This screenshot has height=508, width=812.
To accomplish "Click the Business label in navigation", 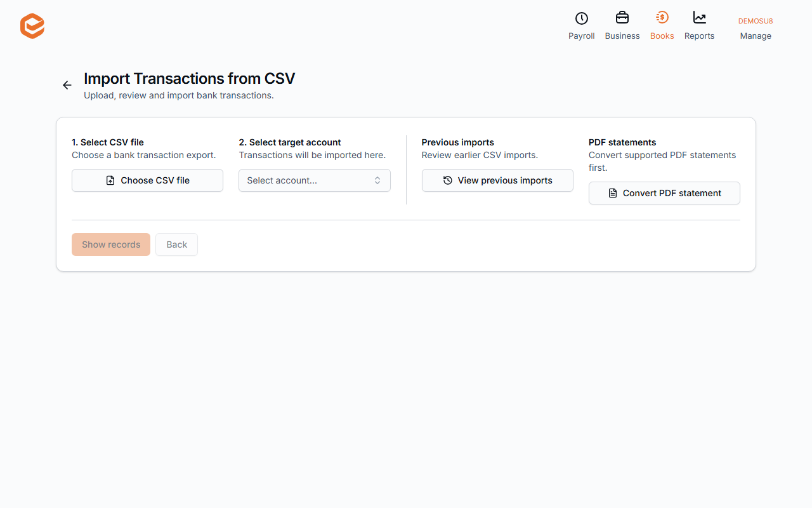I will [622, 36].
